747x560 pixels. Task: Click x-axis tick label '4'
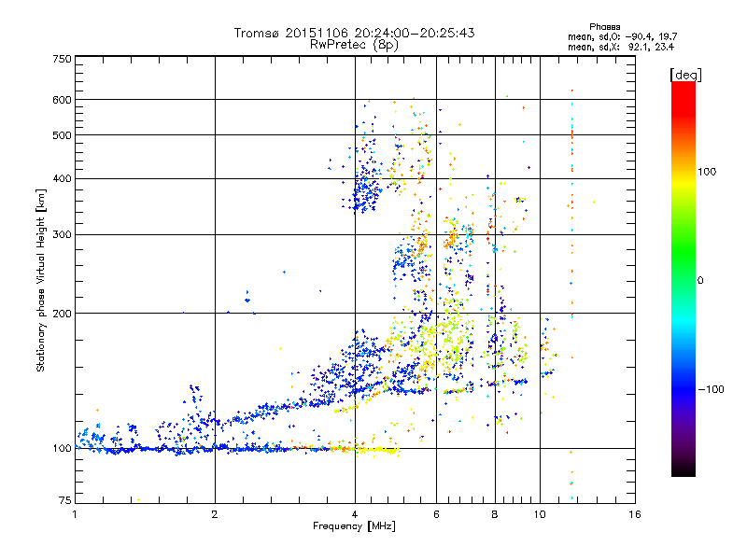tap(355, 514)
